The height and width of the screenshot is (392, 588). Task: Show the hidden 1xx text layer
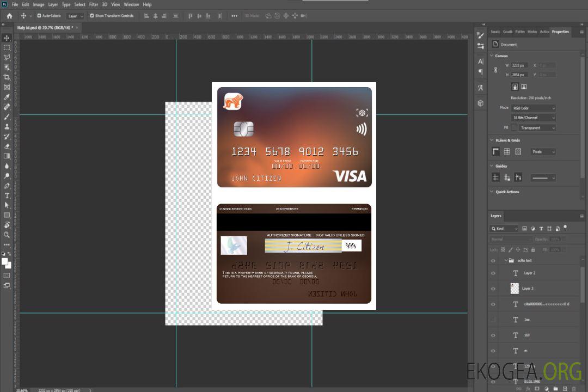pos(493,320)
